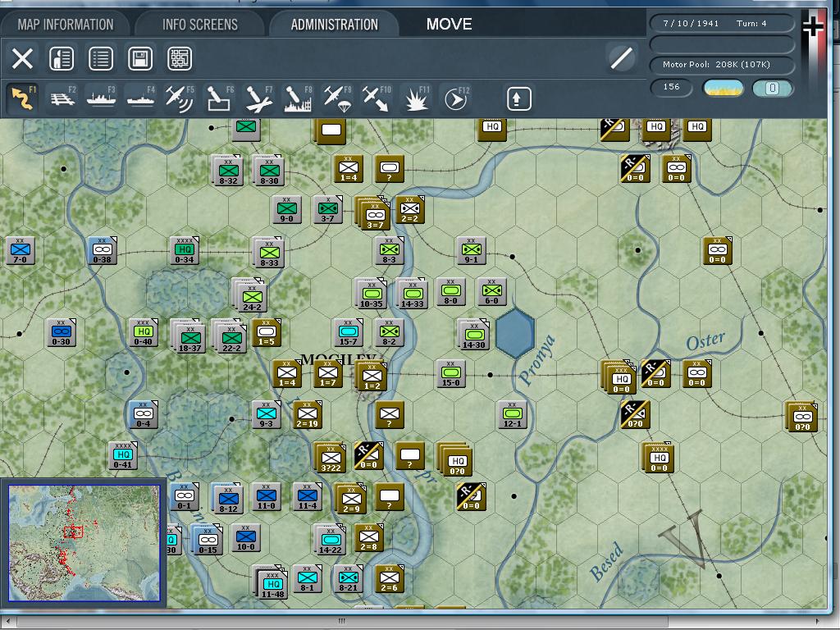Select the stacked counter 24-2

(251, 294)
